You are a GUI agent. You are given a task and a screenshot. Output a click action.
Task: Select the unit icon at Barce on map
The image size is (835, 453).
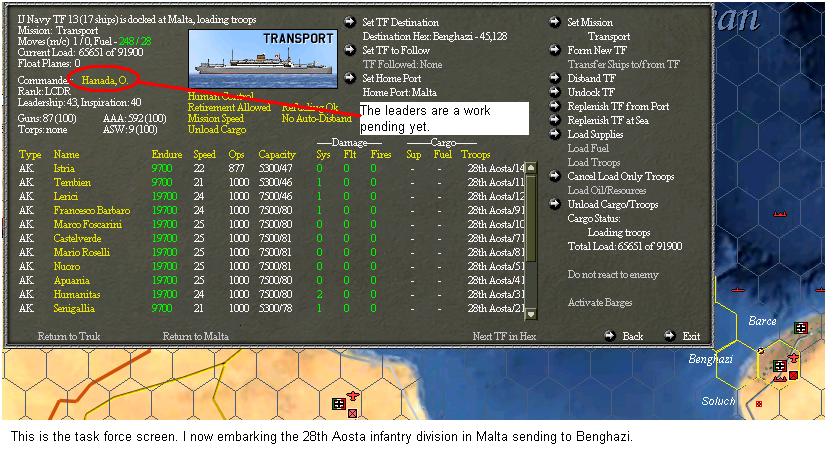coord(801,327)
